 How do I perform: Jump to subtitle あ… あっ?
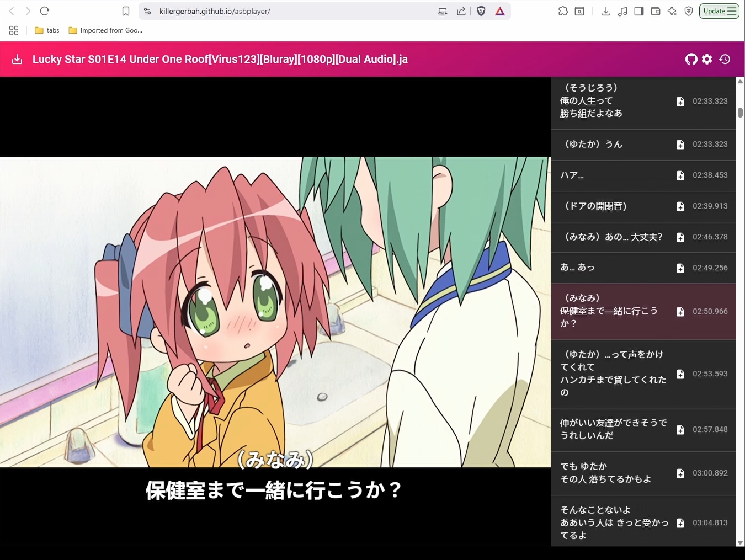(643, 268)
